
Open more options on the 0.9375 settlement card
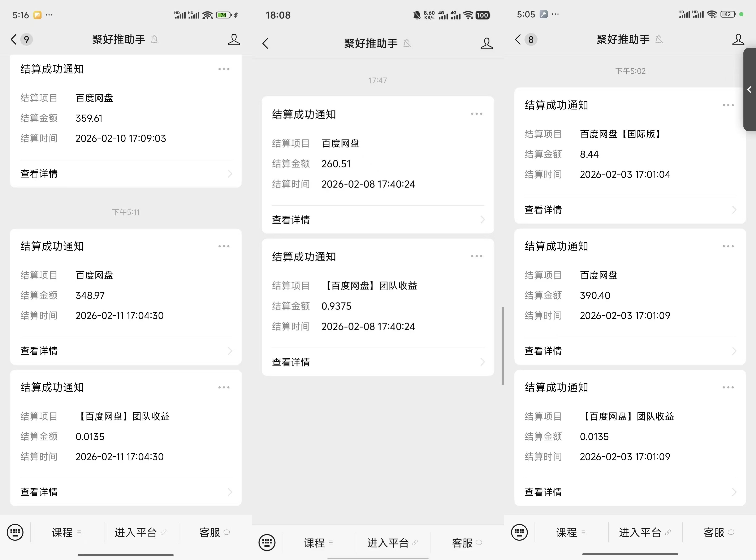tap(477, 256)
